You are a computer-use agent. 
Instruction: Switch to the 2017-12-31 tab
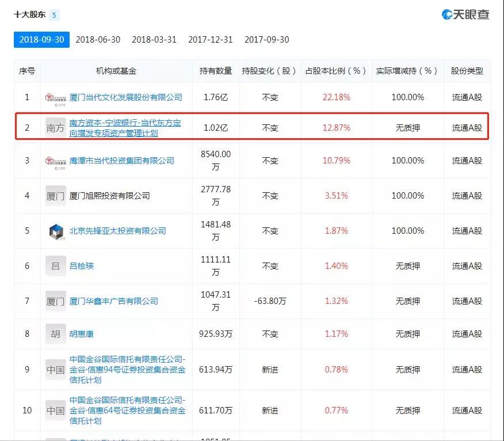(210, 40)
